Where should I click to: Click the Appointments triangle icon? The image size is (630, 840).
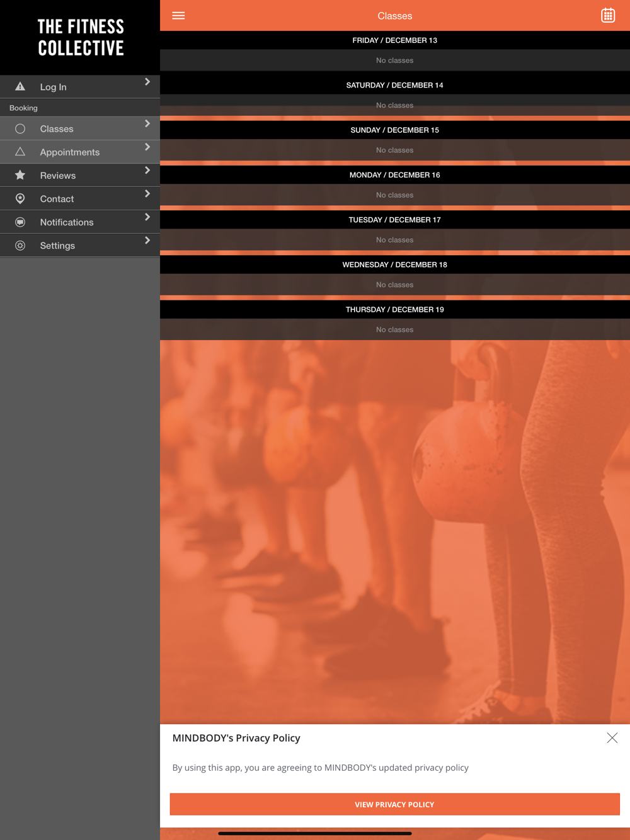click(x=20, y=152)
